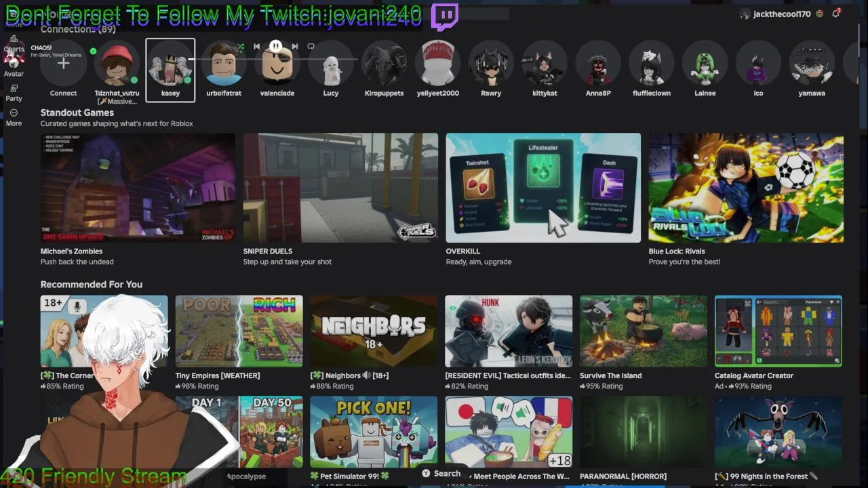Click the 95% Rating label
The height and width of the screenshot is (488, 868).
click(x=601, y=386)
